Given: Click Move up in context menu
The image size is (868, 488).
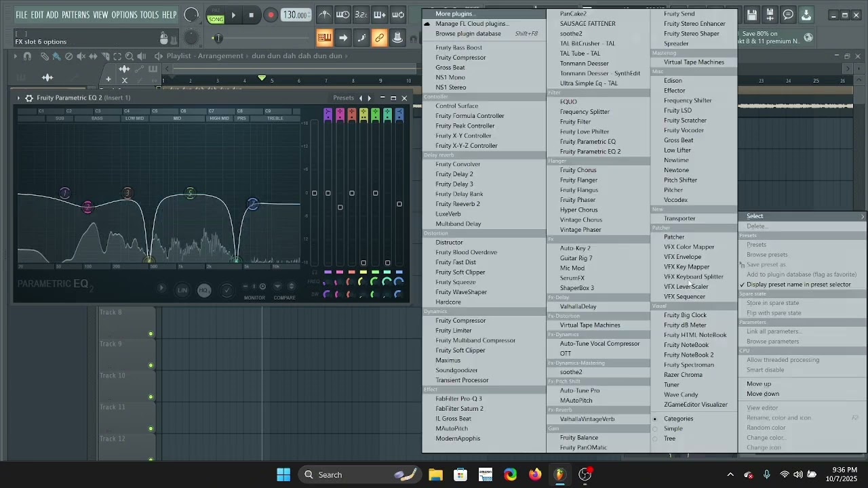Looking at the screenshot, I should click(759, 384).
